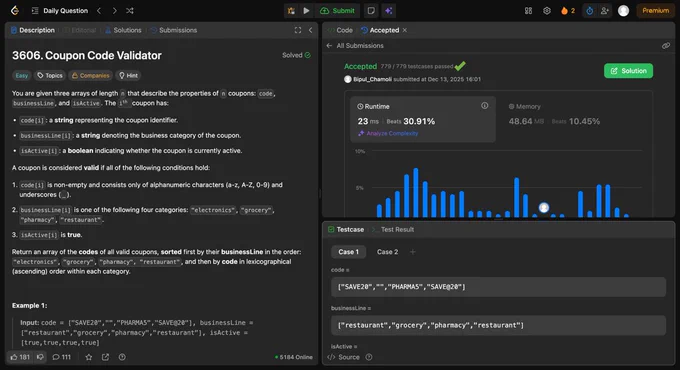Copy submission link icon
The image size is (680, 370).
(x=666, y=46)
